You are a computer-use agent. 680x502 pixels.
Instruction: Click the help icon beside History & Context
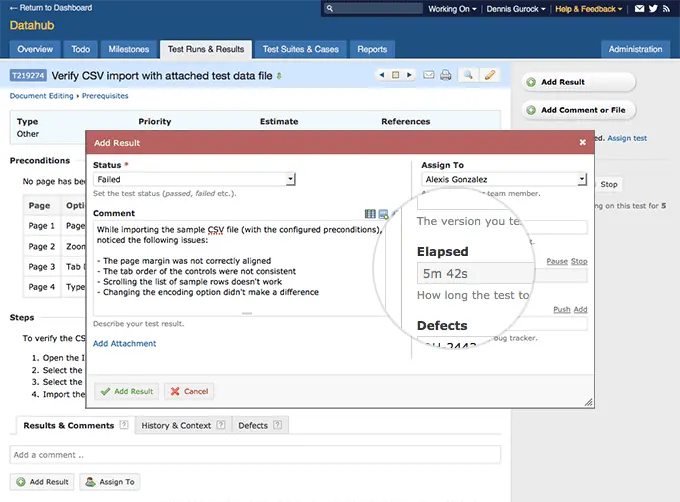(221, 425)
